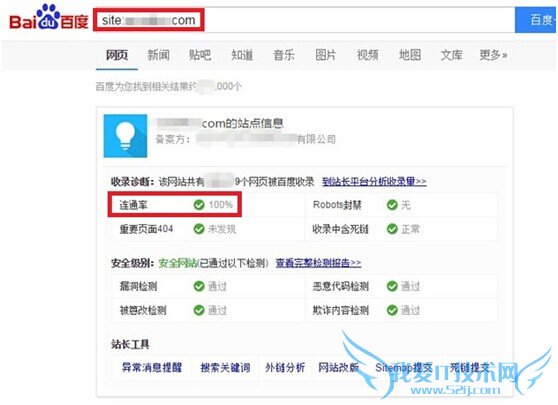Switch to the 图片 tab

[x=326, y=55]
